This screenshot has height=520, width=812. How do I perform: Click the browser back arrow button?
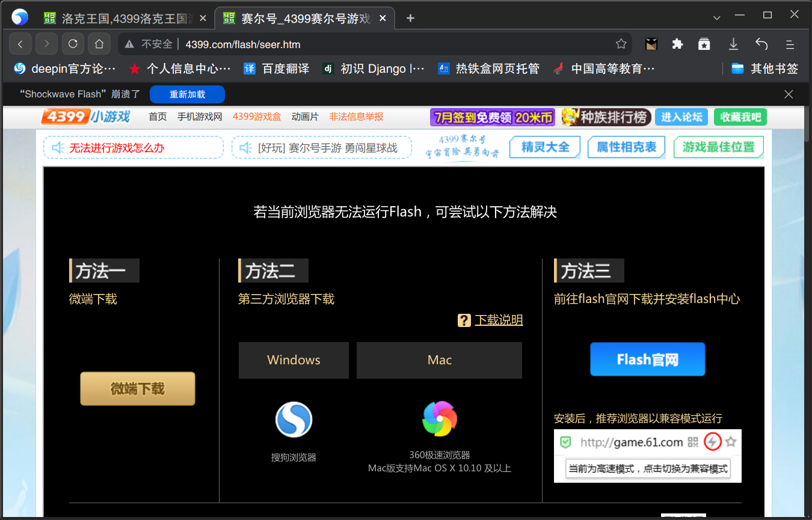20,44
